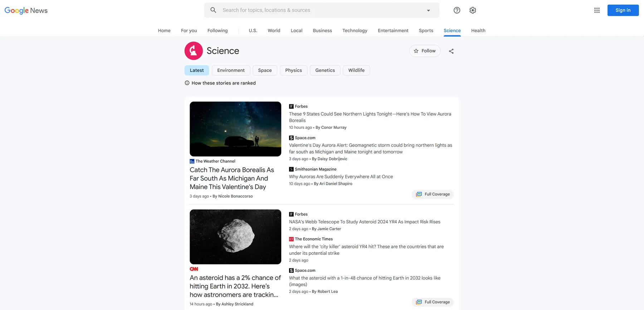The image size is (644, 310).
Task: Click the CNN logo under asteroid image
Action: pyautogui.click(x=194, y=269)
